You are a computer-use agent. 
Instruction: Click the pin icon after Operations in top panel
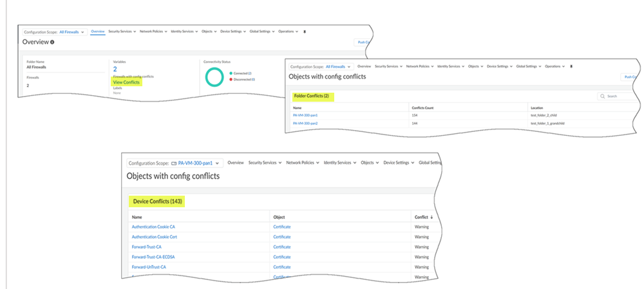pyautogui.click(x=305, y=31)
